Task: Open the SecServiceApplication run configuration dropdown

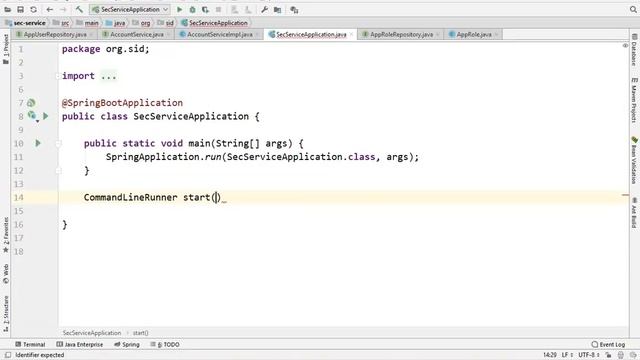Action: pyautogui.click(x=130, y=9)
